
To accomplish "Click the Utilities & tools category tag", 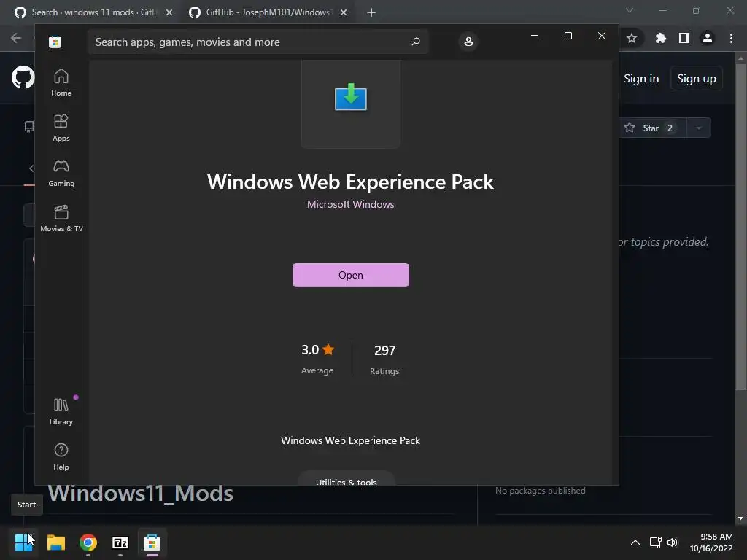I will click(347, 480).
